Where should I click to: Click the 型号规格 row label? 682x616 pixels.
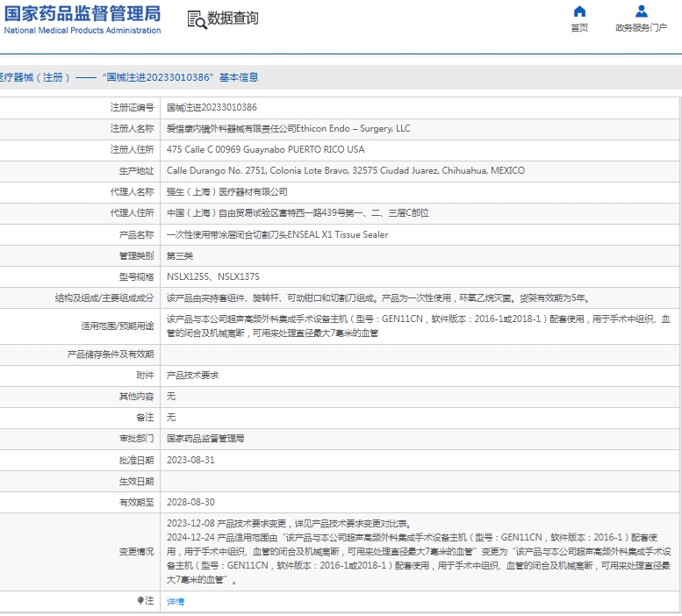click(x=137, y=277)
